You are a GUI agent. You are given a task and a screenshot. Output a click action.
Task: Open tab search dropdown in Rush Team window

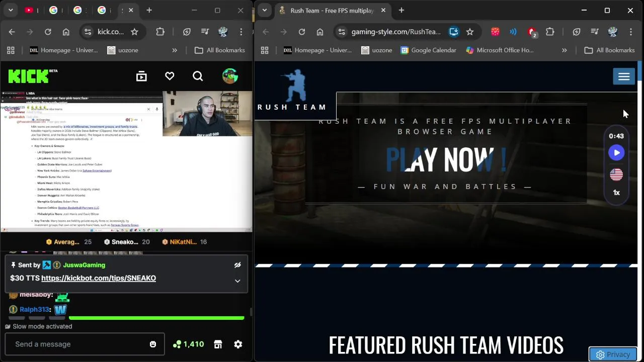tap(265, 10)
